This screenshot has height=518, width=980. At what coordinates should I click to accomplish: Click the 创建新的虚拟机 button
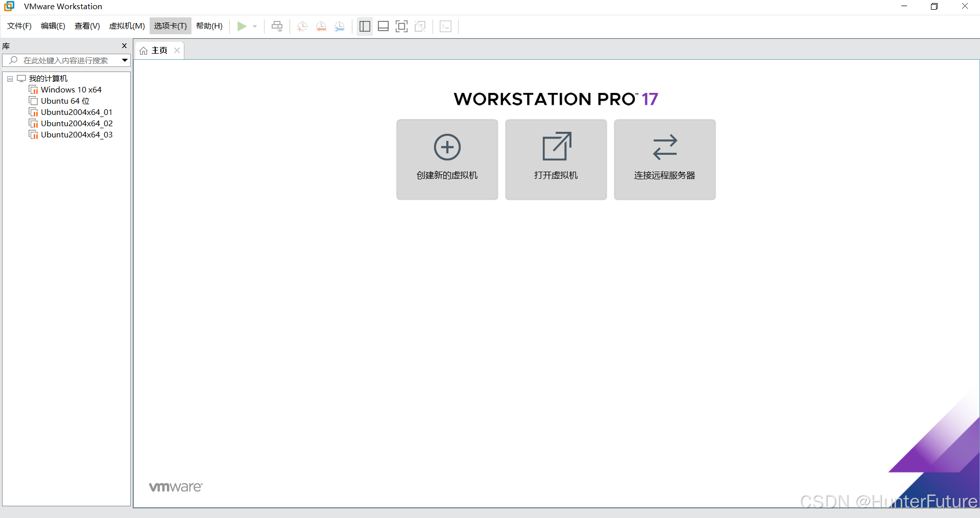[447, 159]
